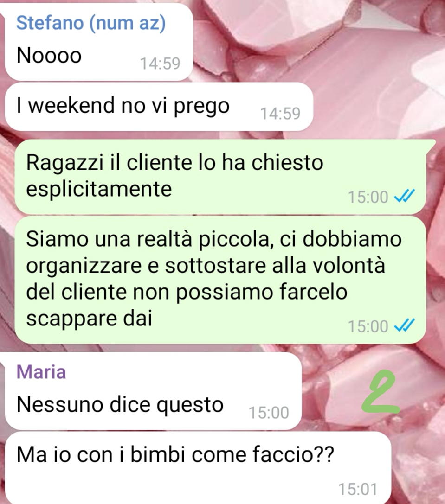Select the 'I weekend no vi prego' message
445x504 pixels.
click(159, 106)
